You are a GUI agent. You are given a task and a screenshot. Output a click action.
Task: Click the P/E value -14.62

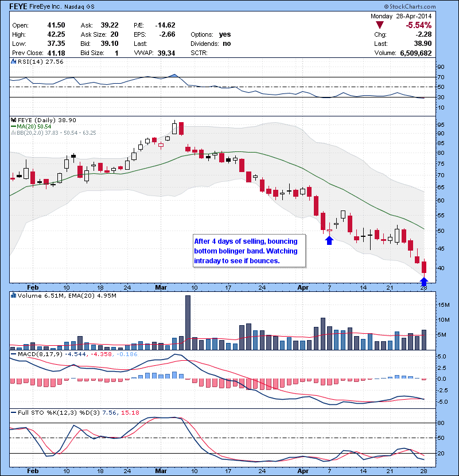[165, 25]
